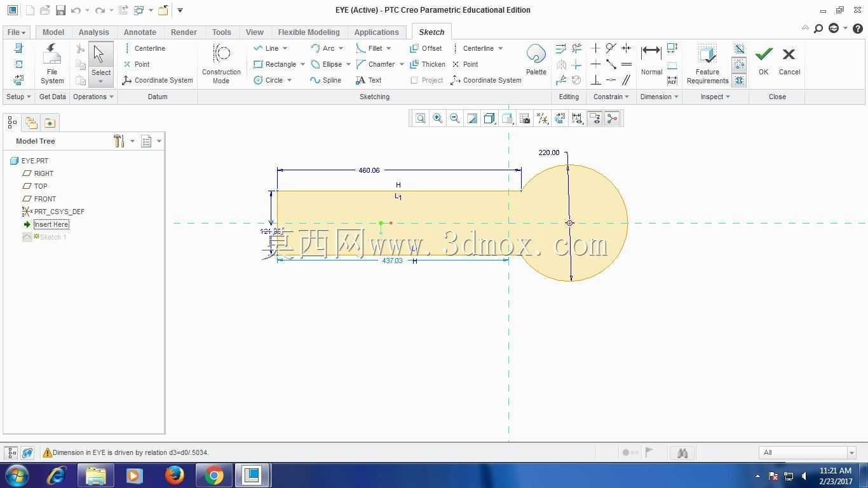Toggle Construction Mode
The image size is (868, 488).
coord(221,64)
